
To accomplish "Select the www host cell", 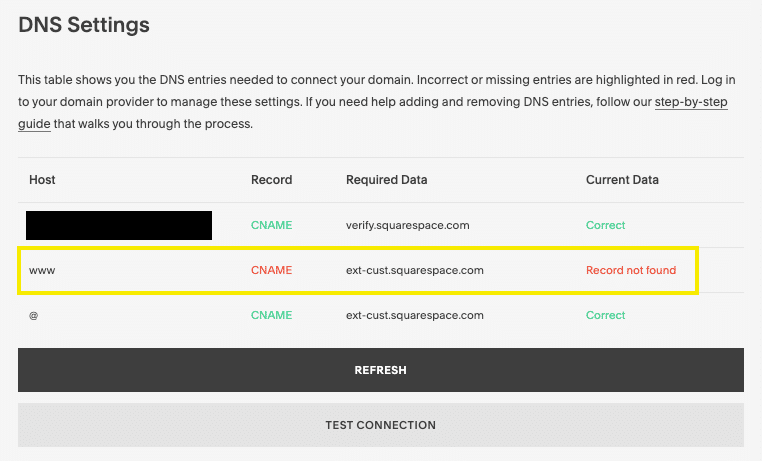I will pyautogui.click(x=42, y=271).
